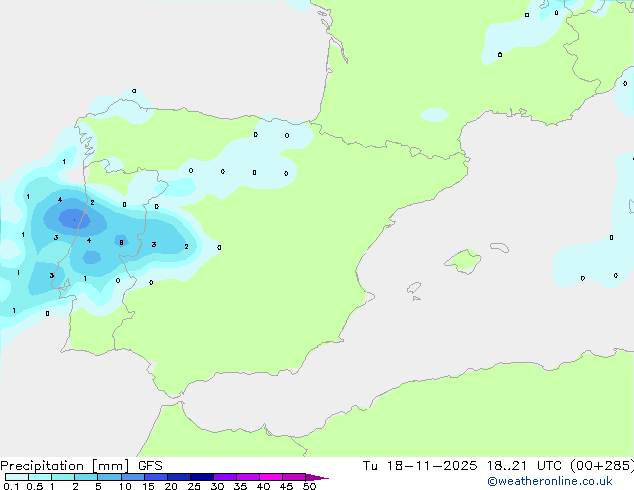Click the green Mallorca island on the map
634x490 pixels.
[463, 261]
